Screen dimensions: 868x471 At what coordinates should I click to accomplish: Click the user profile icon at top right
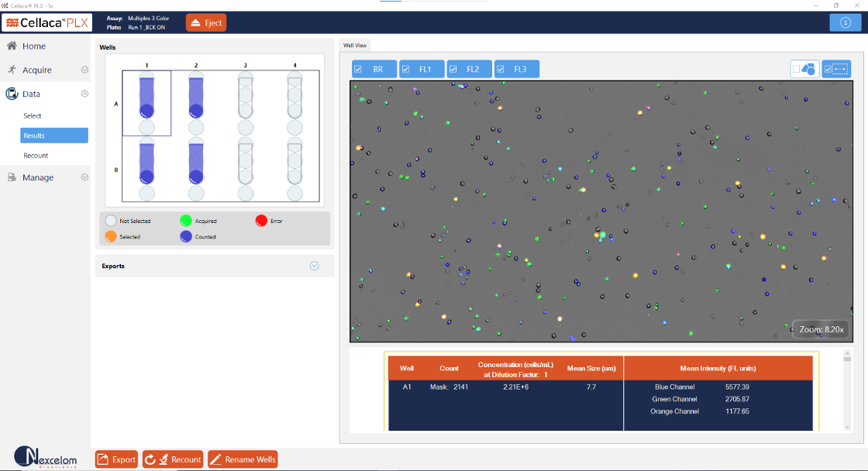844,22
